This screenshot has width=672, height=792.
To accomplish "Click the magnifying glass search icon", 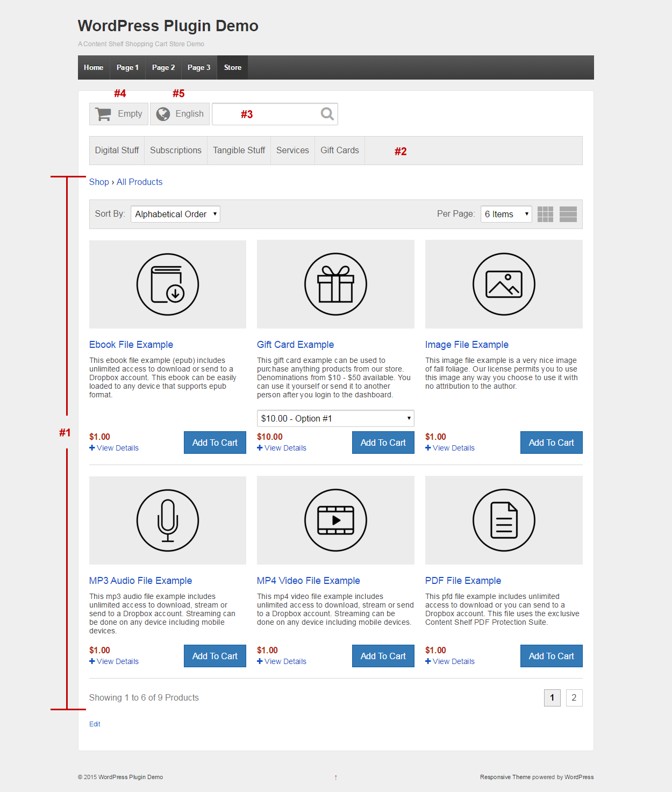I will pyautogui.click(x=327, y=114).
